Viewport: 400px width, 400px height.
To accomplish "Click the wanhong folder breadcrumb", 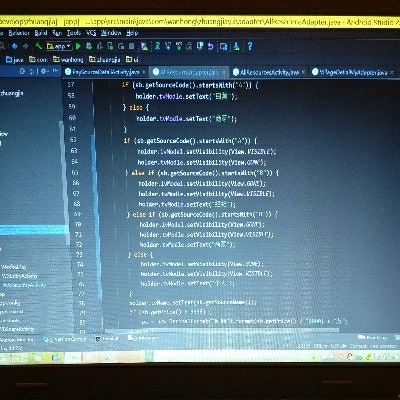I will tap(68, 60).
